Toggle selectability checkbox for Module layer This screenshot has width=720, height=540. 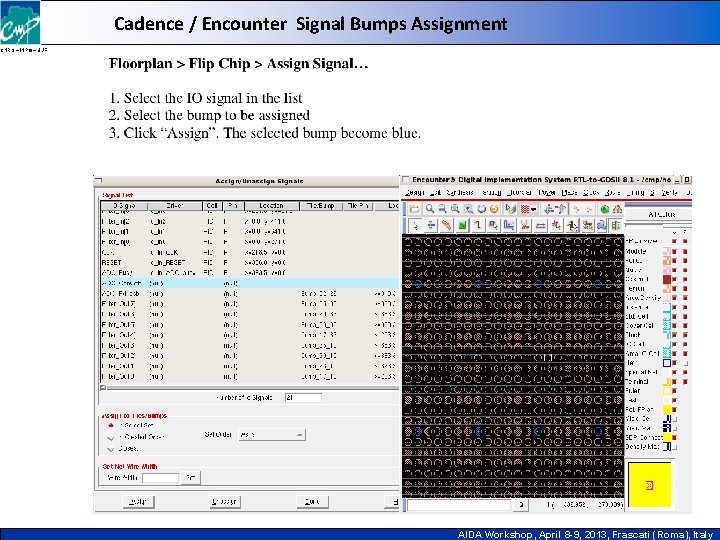[x=685, y=251]
